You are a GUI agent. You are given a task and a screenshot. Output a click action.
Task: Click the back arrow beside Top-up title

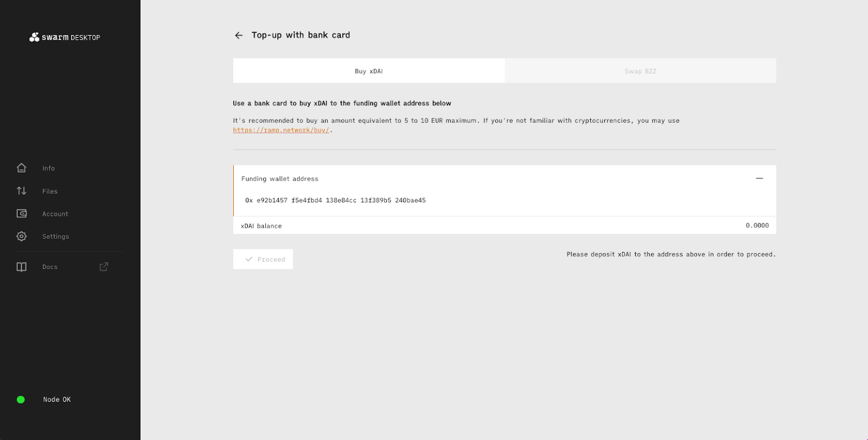[239, 35]
